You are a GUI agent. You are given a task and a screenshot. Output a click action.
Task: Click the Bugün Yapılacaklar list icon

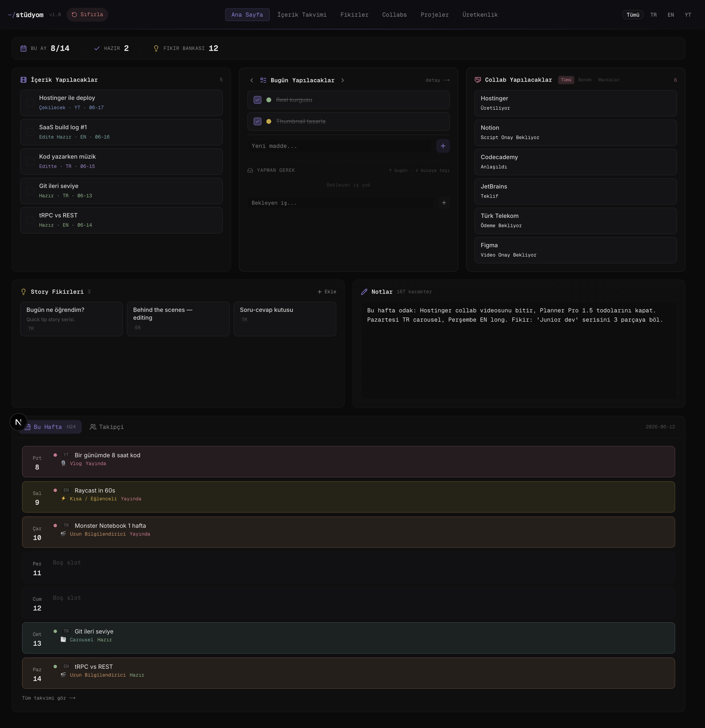[263, 80]
